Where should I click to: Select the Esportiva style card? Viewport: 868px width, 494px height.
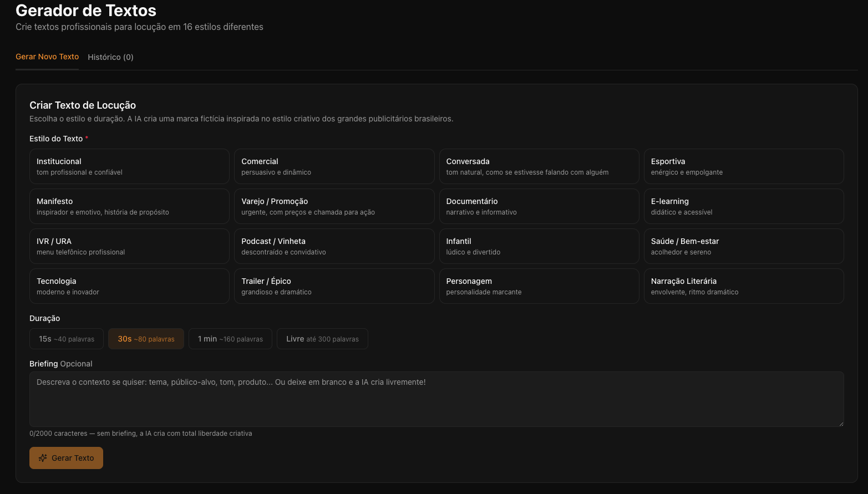(743, 166)
